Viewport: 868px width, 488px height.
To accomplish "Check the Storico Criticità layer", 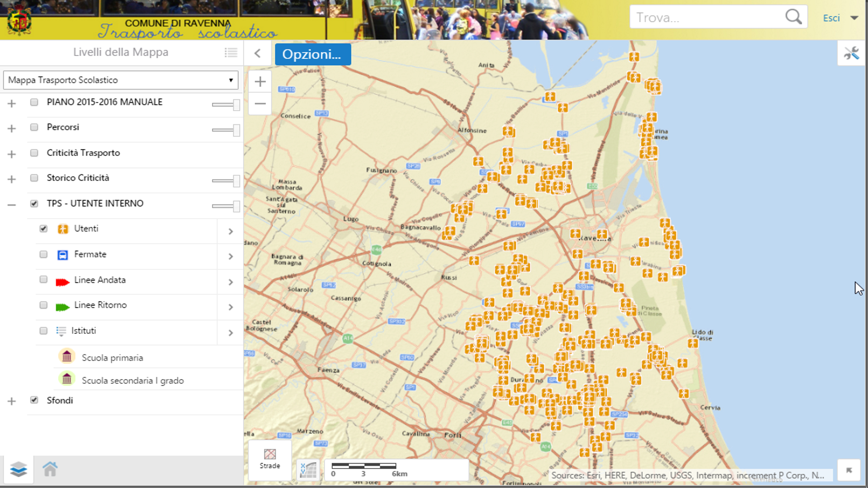I will coord(34,178).
